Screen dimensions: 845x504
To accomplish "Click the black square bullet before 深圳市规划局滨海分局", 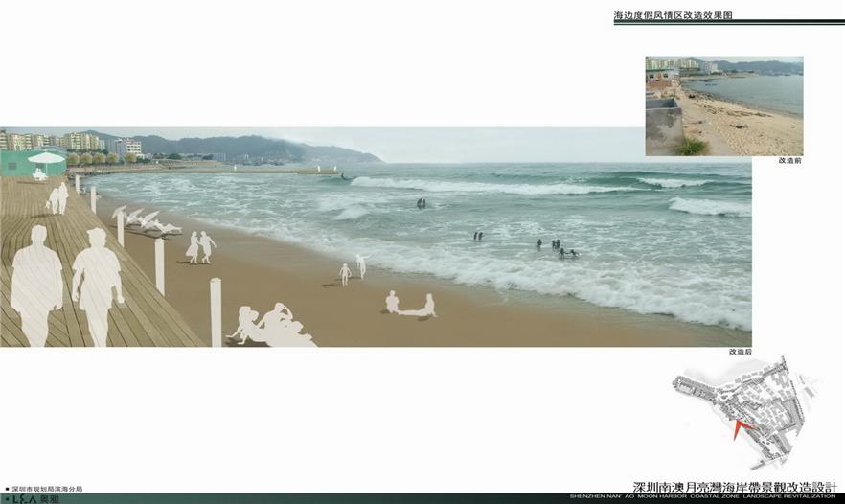I will pos(7,488).
